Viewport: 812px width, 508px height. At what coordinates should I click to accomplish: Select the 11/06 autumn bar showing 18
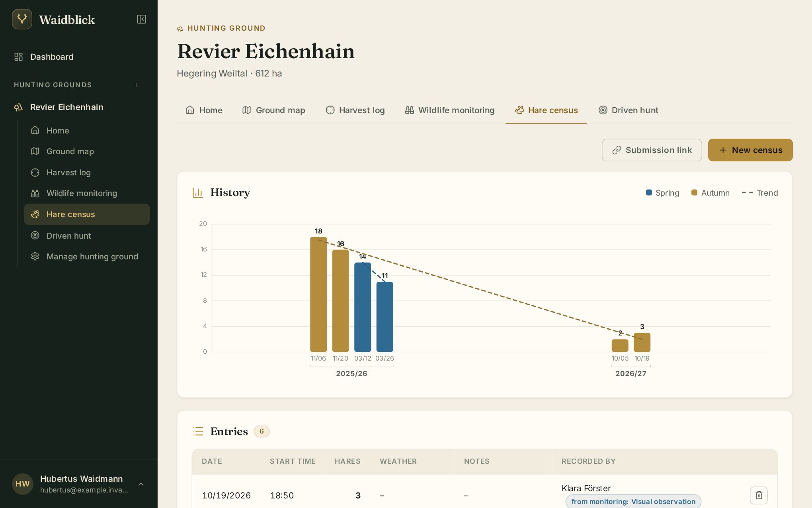(318, 294)
